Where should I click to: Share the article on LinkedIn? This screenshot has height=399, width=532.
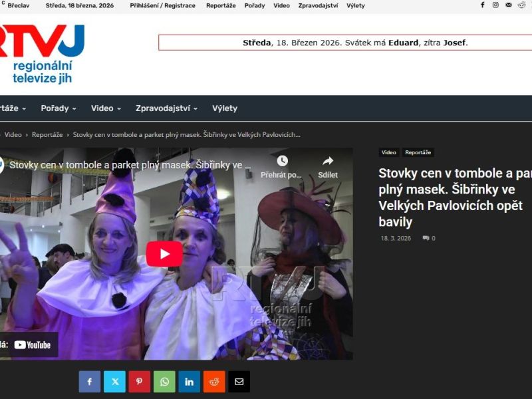(x=190, y=382)
